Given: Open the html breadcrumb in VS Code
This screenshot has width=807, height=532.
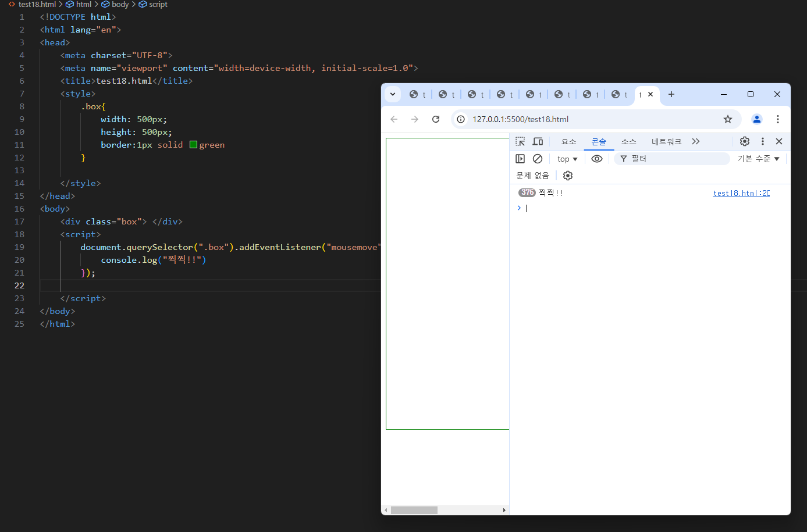Looking at the screenshot, I should point(79,4).
